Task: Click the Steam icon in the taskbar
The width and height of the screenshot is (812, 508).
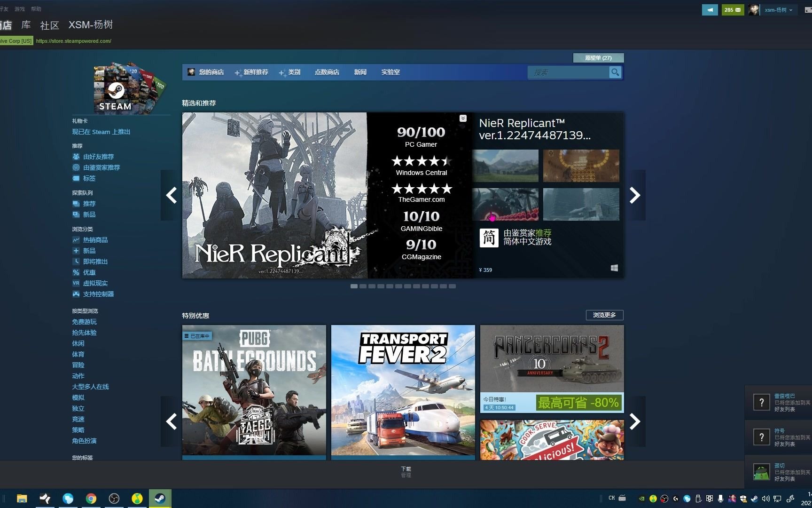Action: [x=160, y=499]
